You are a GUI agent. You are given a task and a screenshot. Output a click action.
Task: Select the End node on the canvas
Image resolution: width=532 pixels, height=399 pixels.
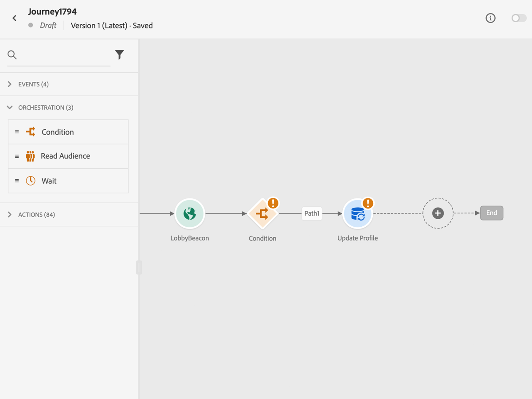point(491,213)
